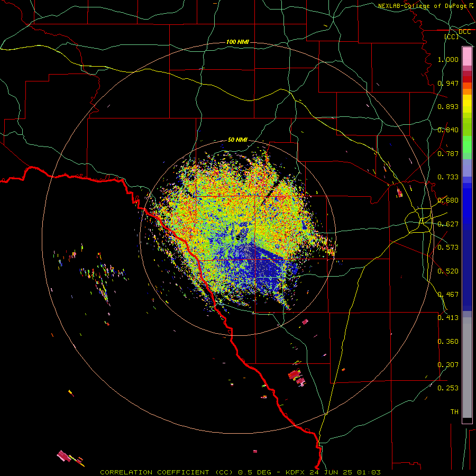Click the 0.253 value on the color scale

point(448,388)
